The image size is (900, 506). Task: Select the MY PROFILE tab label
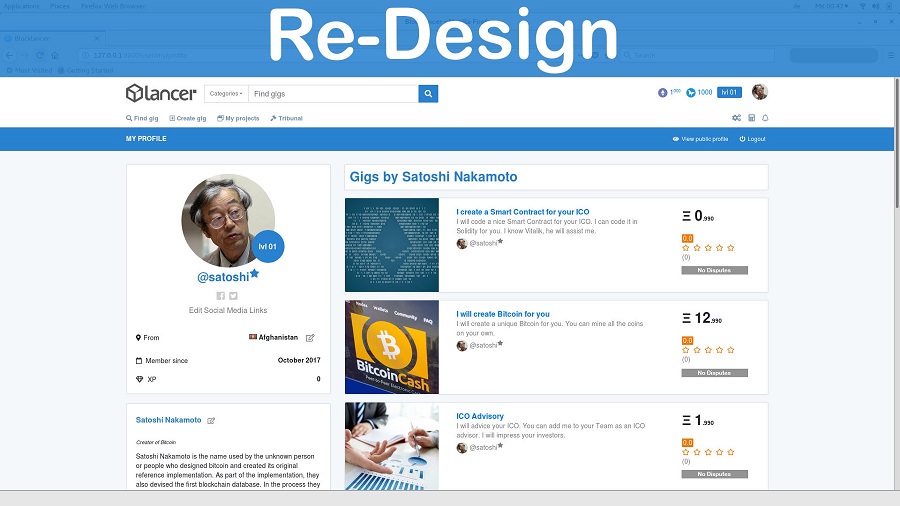pos(146,139)
